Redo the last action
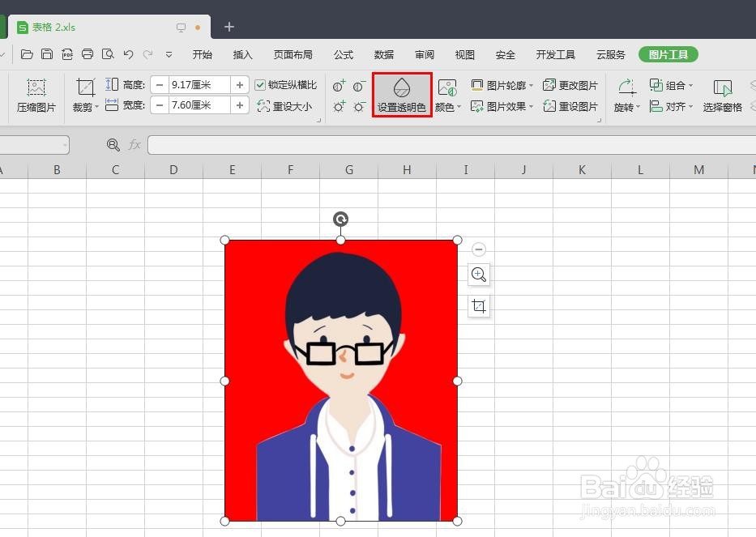 pyautogui.click(x=148, y=54)
